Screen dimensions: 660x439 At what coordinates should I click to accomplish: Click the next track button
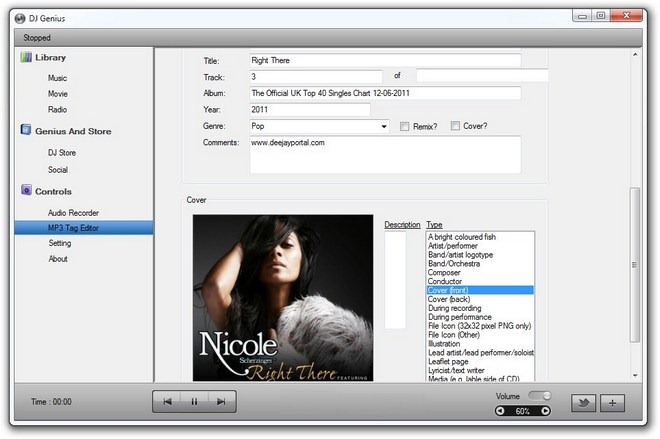(221, 402)
